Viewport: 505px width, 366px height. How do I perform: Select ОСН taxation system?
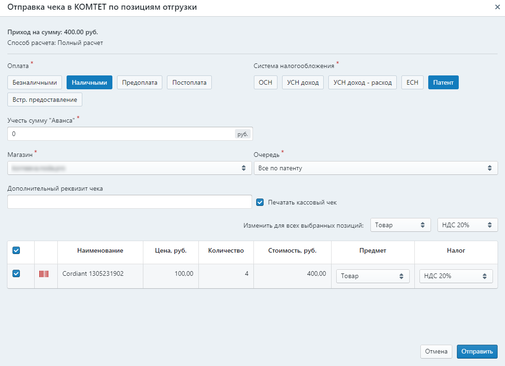coord(265,82)
